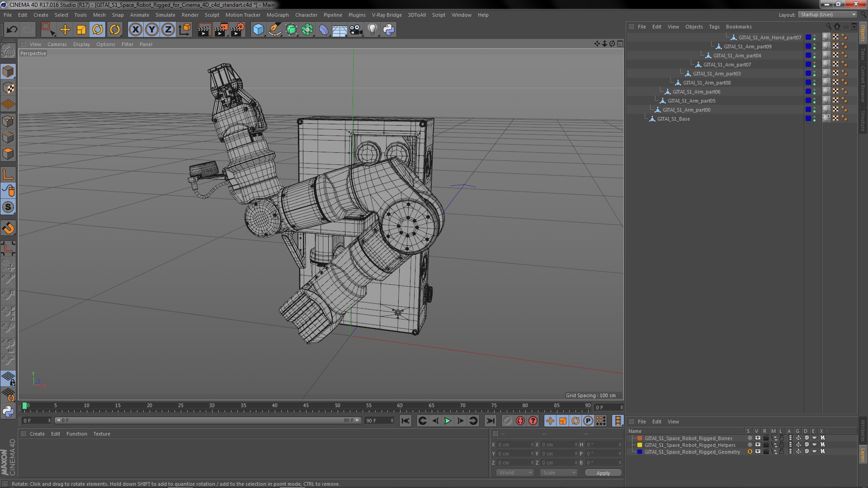Toggle lock for Bones layer

[782, 438]
